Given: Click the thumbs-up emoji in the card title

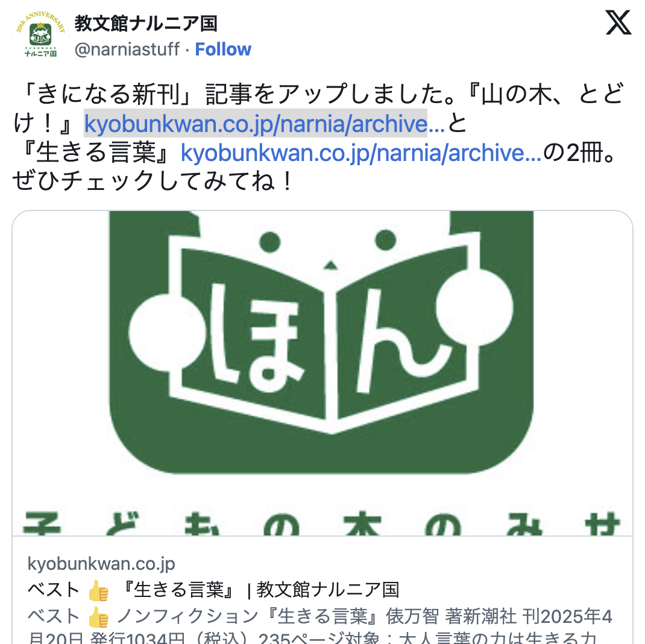Looking at the screenshot, I should tap(99, 590).
